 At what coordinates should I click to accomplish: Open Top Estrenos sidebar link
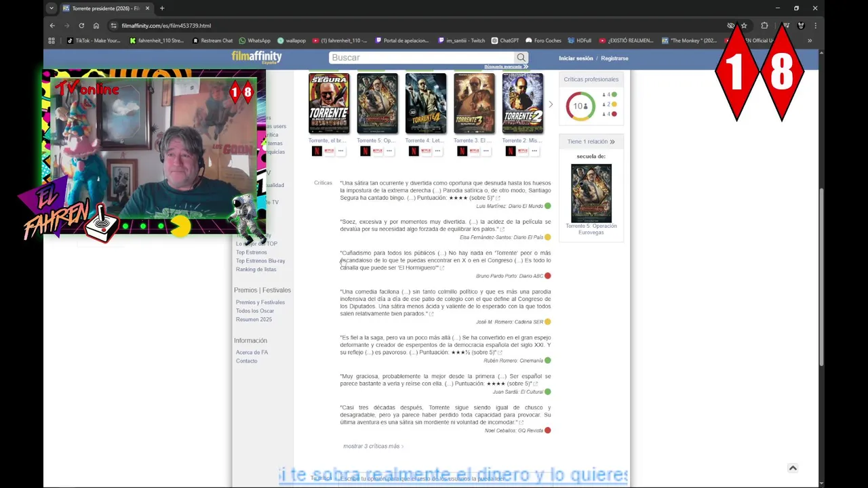tap(252, 252)
